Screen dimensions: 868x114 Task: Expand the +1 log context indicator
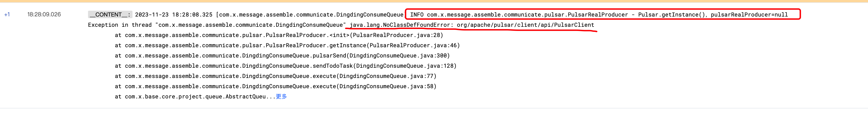[x=7, y=14]
